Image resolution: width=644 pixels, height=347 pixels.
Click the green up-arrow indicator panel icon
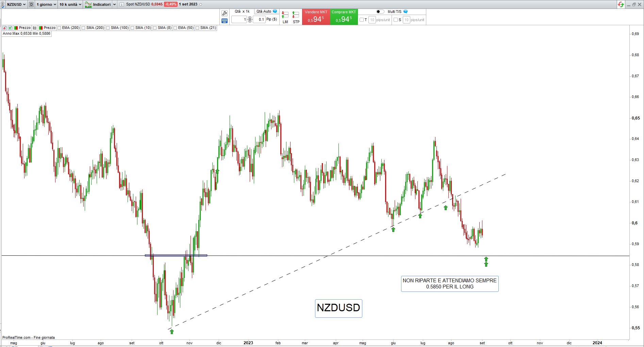pos(10,28)
